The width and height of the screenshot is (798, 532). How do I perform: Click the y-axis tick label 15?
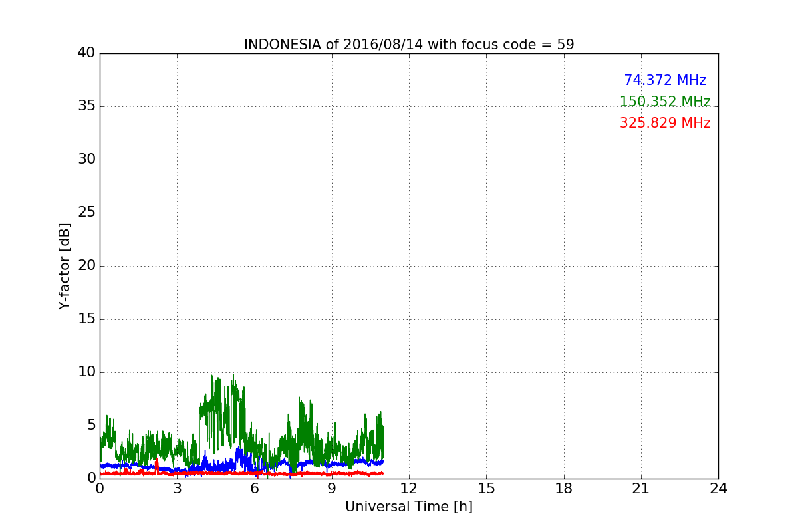(x=86, y=319)
